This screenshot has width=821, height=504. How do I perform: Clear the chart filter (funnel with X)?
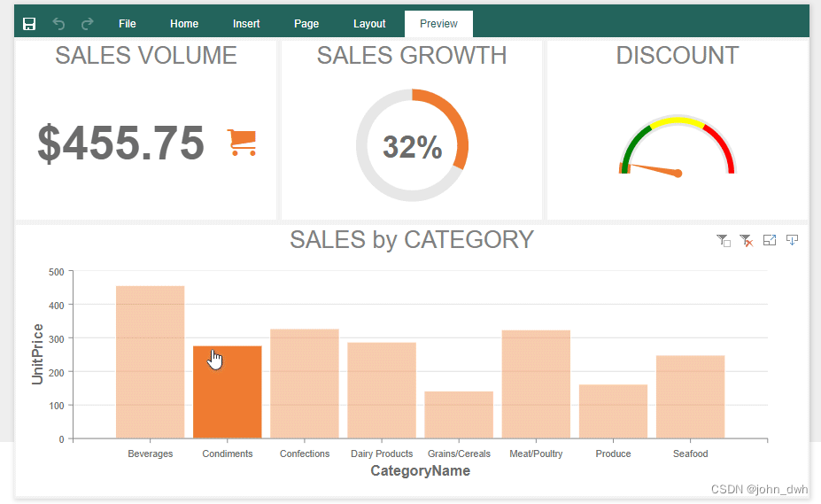click(747, 240)
